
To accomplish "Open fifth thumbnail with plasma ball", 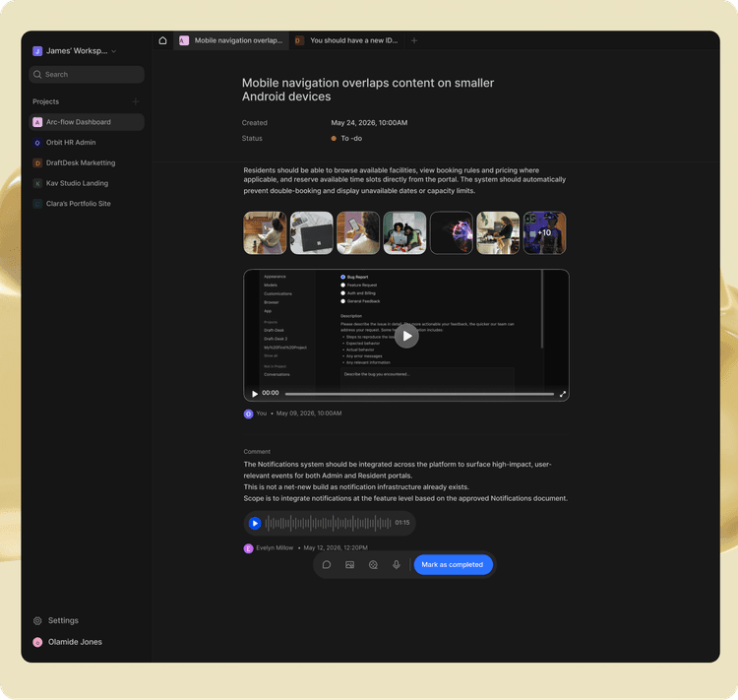I will pyautogui.click(x=452, y=232).
